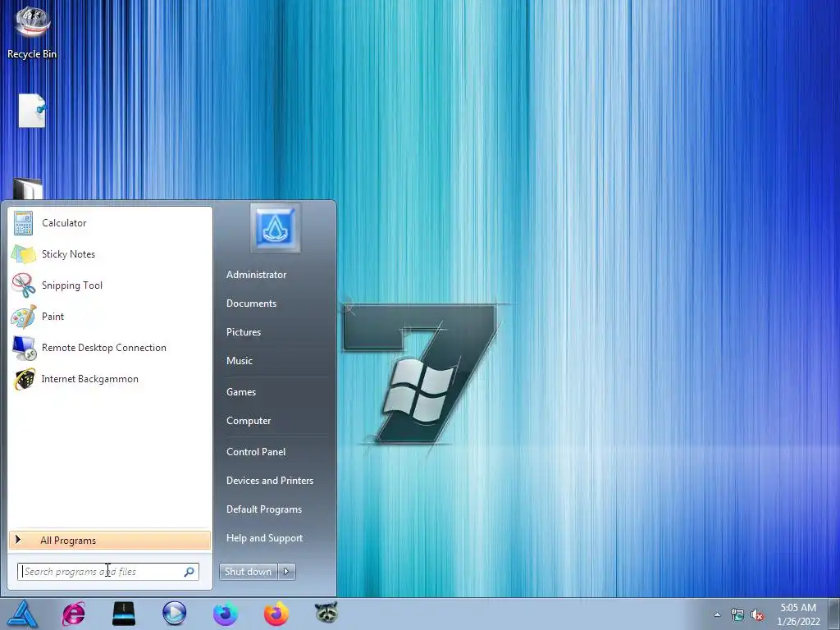This screenshot has height=630, width=840.
Task: Click the Paint text label
Action: click(x=52, y=317)
